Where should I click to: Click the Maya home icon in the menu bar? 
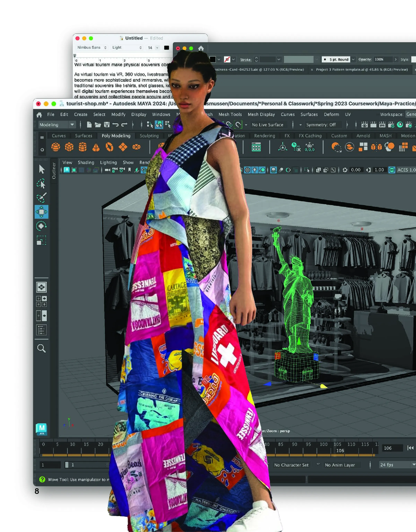click(39, 114)
